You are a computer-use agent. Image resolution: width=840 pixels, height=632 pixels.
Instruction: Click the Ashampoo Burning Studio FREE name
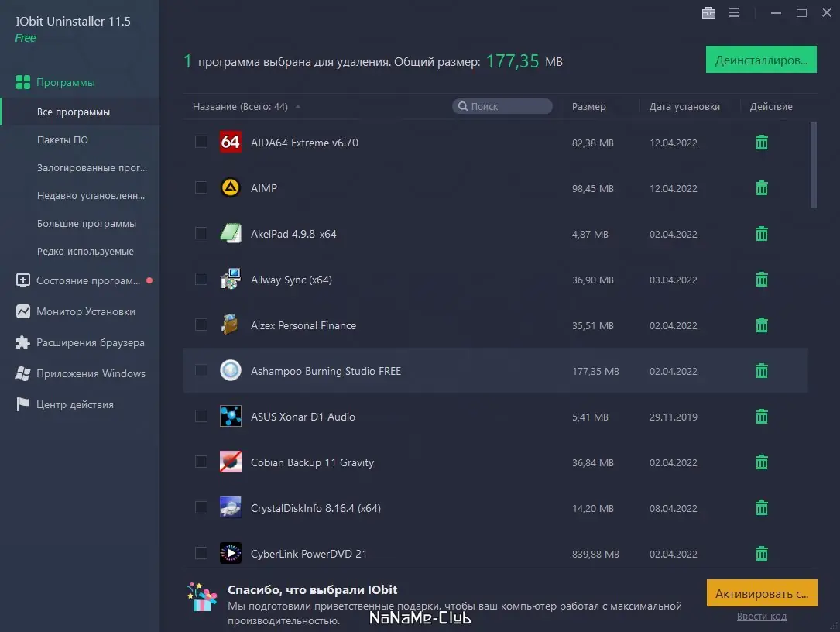pos(326,371)
